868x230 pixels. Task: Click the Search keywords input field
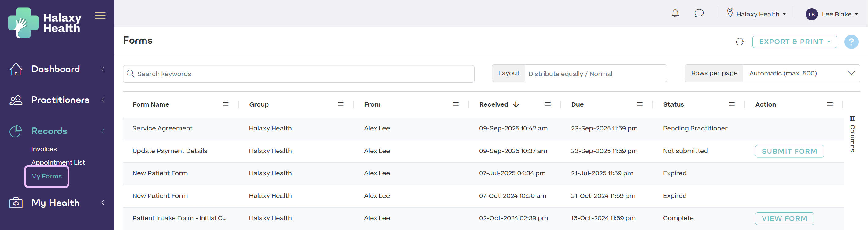point(298,74)
